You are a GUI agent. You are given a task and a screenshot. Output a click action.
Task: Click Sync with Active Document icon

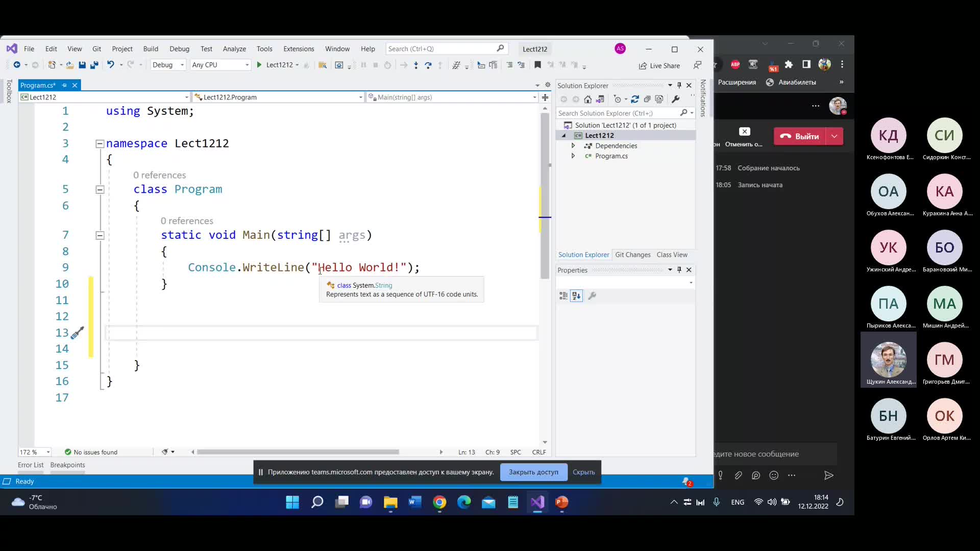(x=635, y=99)
